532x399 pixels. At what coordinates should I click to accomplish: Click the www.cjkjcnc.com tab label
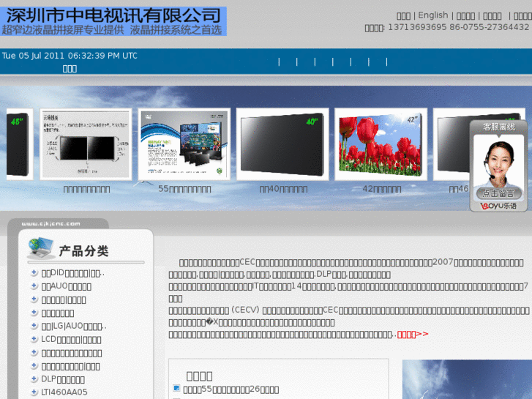51,224
